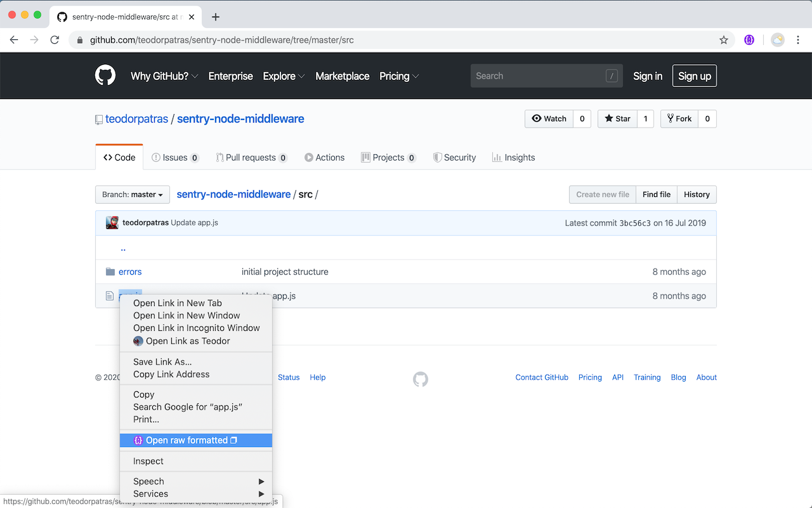Open the Code tab

pos(119,157)
